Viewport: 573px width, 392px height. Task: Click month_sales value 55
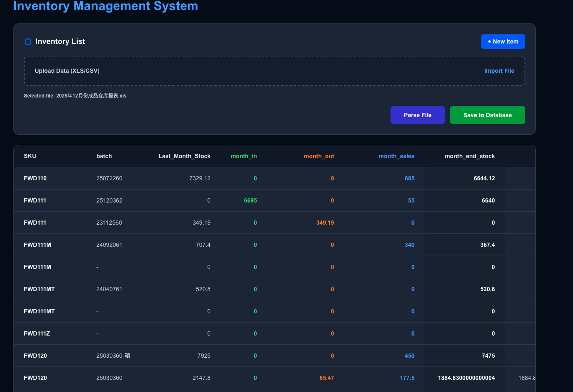(x=411, y=200)
